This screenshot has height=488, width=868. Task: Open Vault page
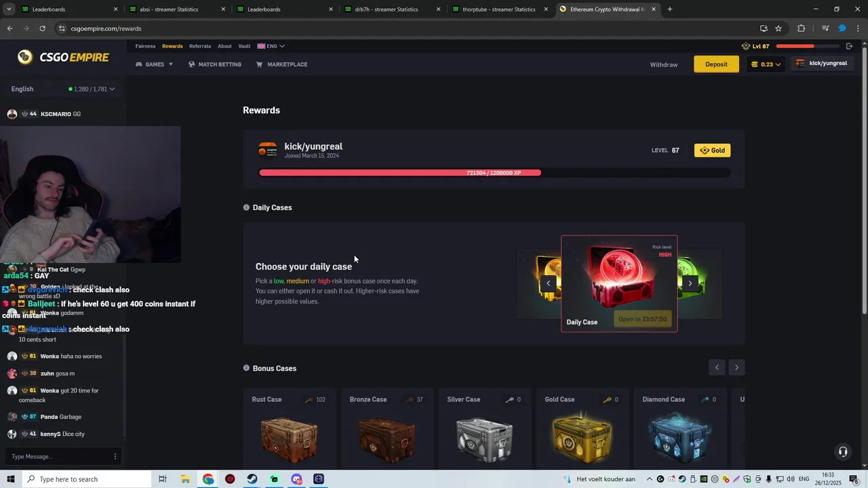coord(244,46)
